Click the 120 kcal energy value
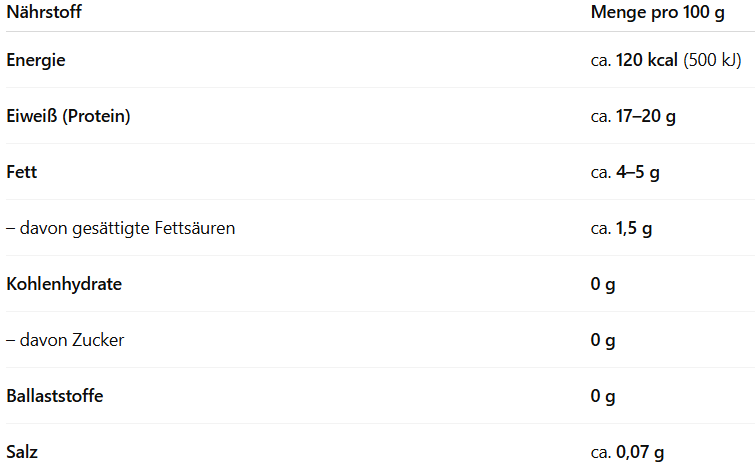Screen dimensions: 755x471 point(647,60)
